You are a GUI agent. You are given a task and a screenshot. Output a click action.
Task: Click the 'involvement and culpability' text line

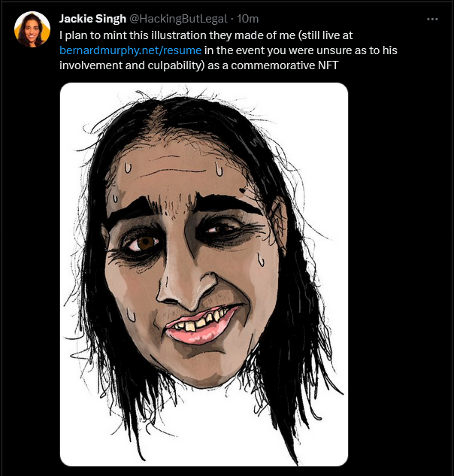[132, 65]
